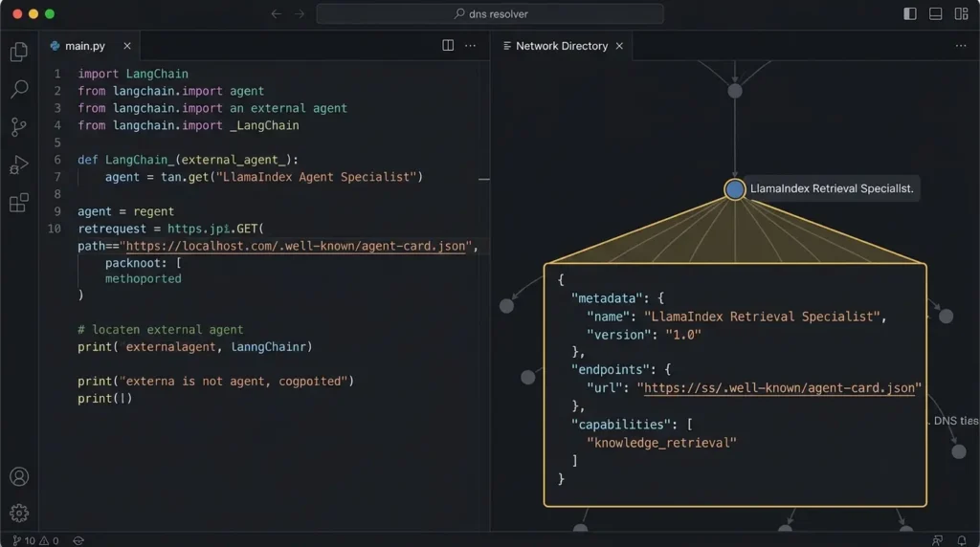Viewport: 980px width, 547px height.
Task: Click the forward navigation arrow in title bar
Action: [x=300, y=13]
